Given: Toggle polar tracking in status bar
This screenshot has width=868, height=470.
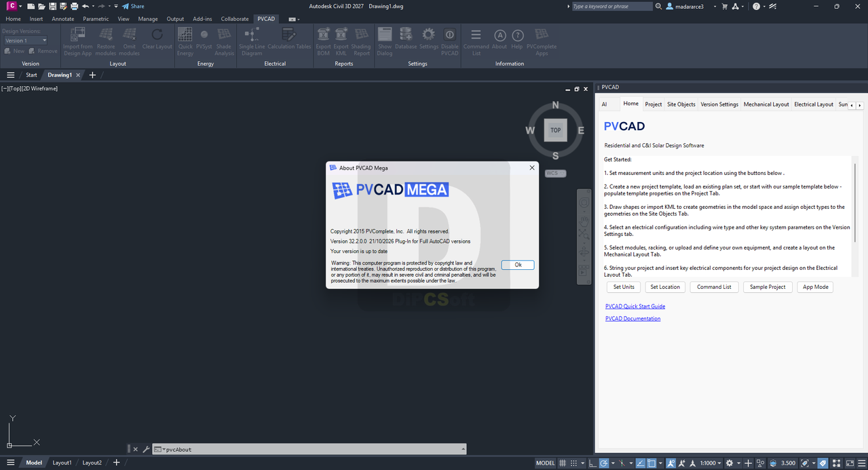Looking at the screenshot, I should click(x=603, y=463).
